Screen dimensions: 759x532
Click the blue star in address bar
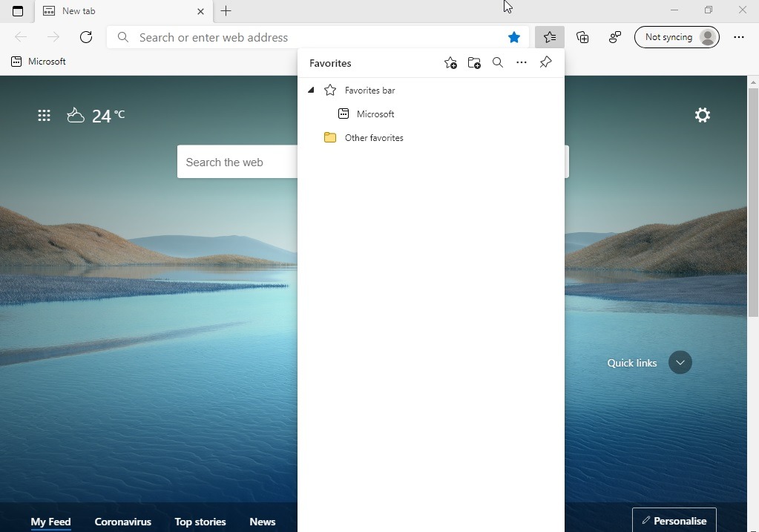514,37
